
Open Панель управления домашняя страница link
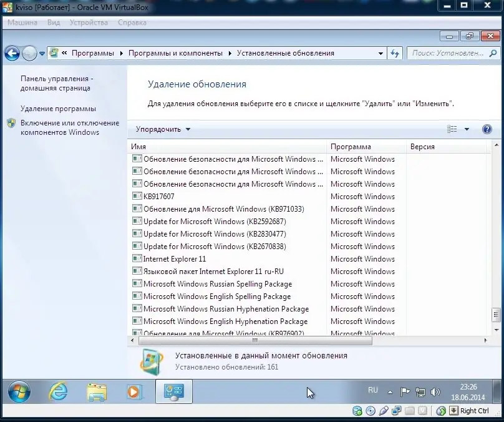click(x=57, y=83)
